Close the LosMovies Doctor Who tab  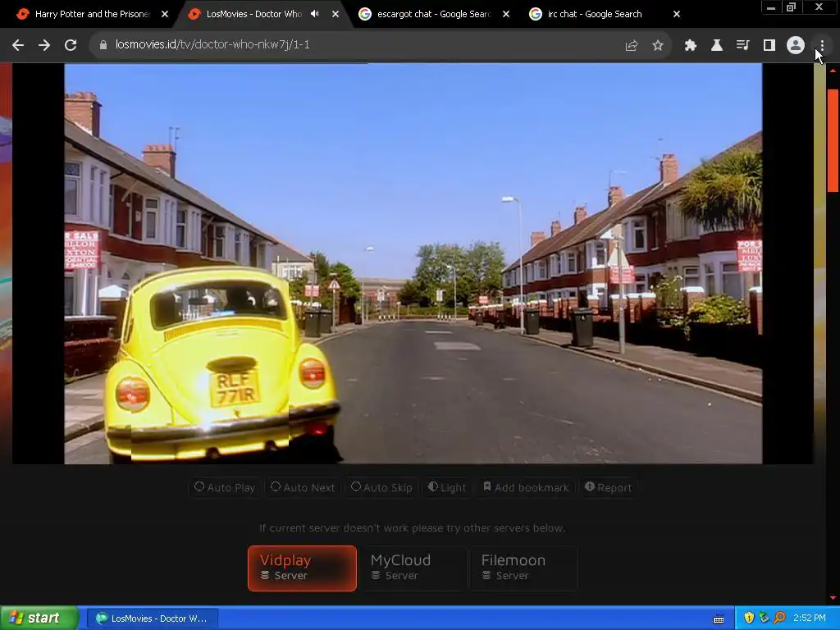pos(336,14)
